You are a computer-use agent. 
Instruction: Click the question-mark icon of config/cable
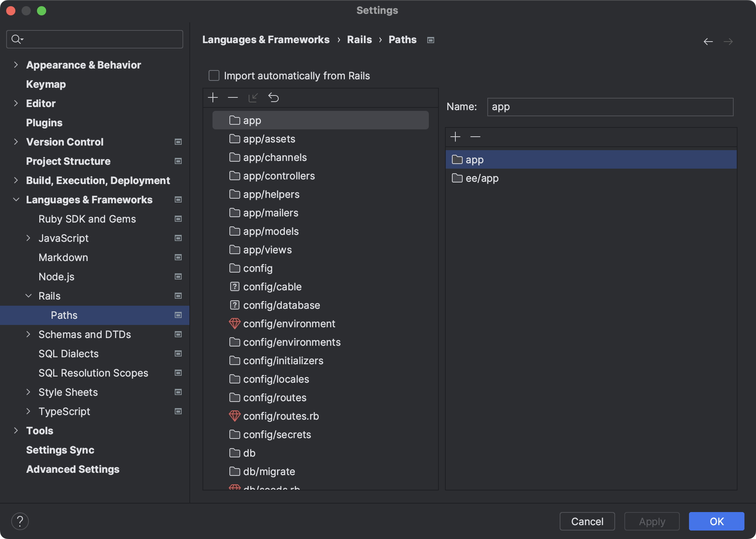(x=234, y=287)
